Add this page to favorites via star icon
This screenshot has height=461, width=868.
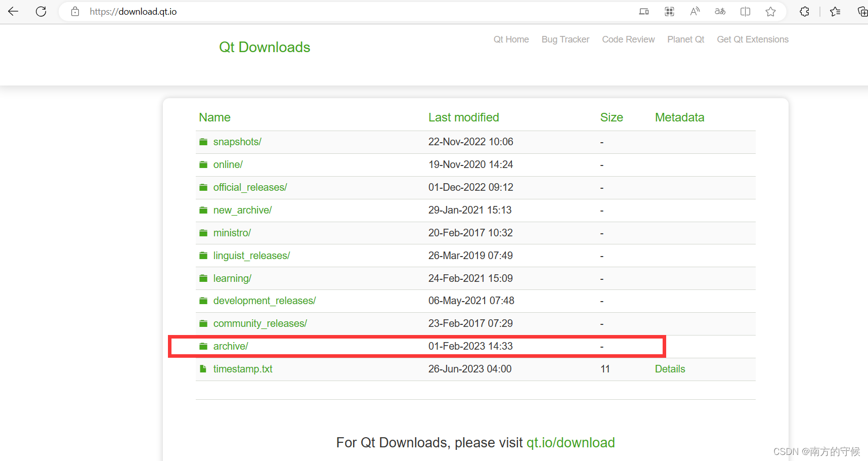click(770, 11)
